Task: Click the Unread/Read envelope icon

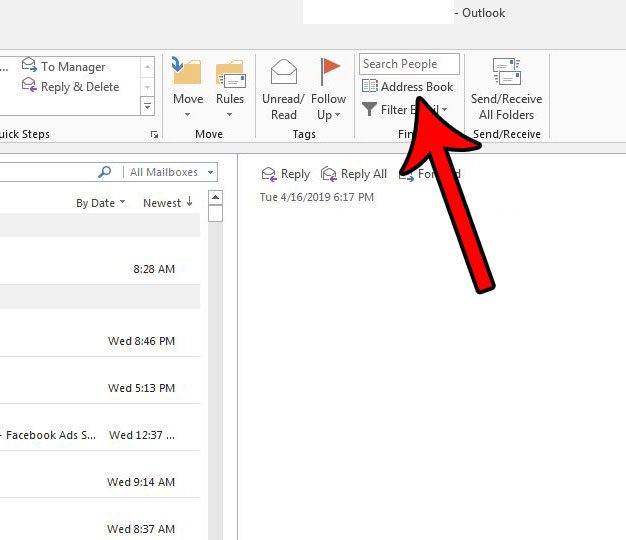Action: pyautogui.click(x=284, y=72)
